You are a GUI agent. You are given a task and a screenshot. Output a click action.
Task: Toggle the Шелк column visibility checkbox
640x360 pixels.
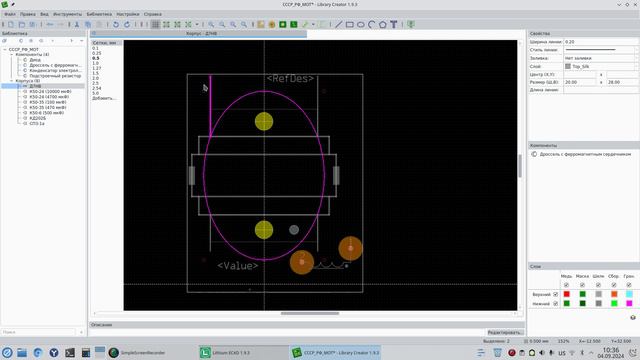pos(598,285)
